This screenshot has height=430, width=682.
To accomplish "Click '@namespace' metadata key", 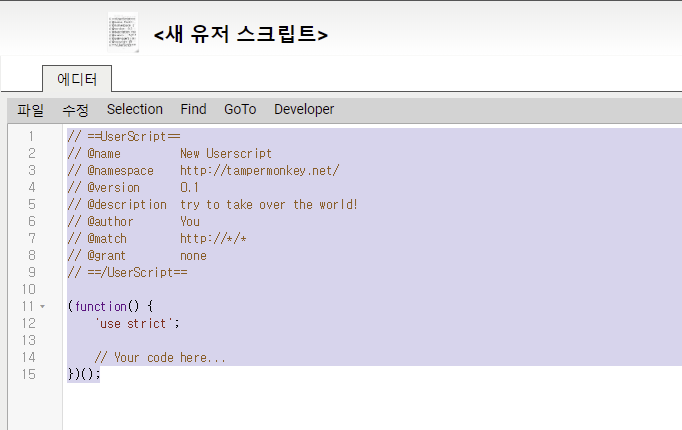I will click(120, 170).
